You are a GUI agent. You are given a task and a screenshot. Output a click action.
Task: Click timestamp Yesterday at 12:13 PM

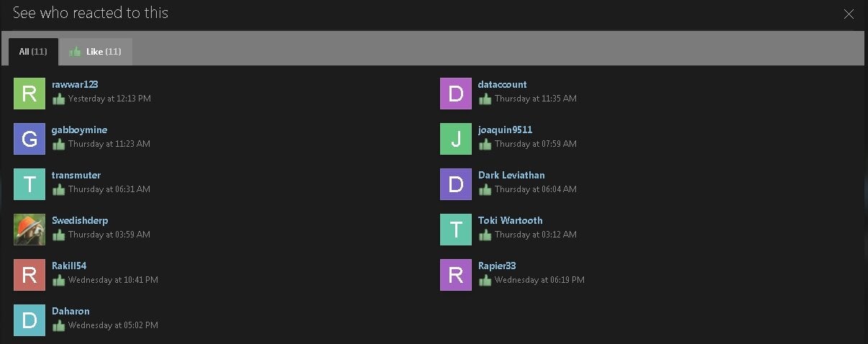click(x=109, y=99)
